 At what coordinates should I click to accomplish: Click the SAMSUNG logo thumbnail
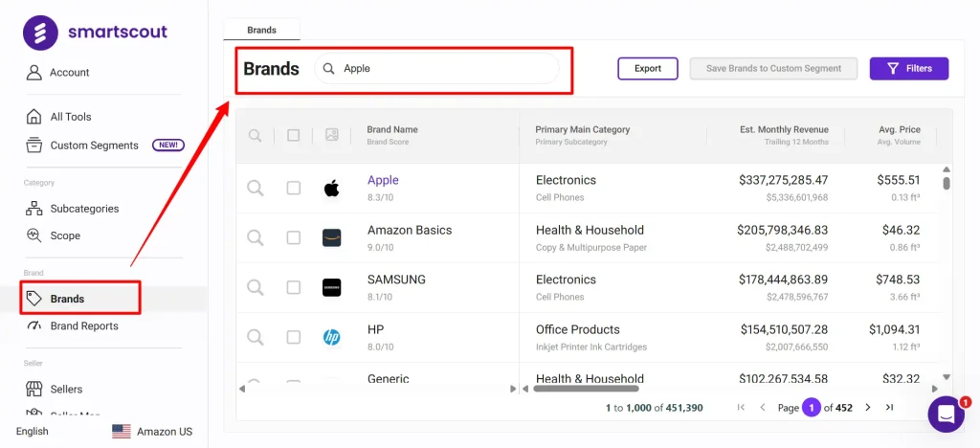click(x=332, y=287)
